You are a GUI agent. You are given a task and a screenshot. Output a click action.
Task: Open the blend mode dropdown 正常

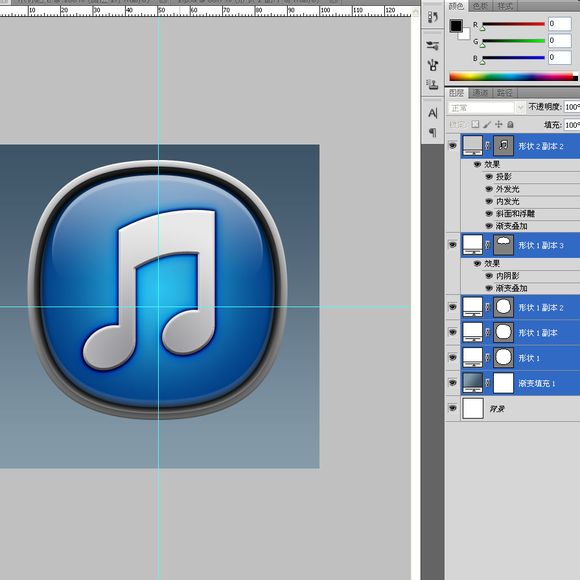[x=486, y=108]
